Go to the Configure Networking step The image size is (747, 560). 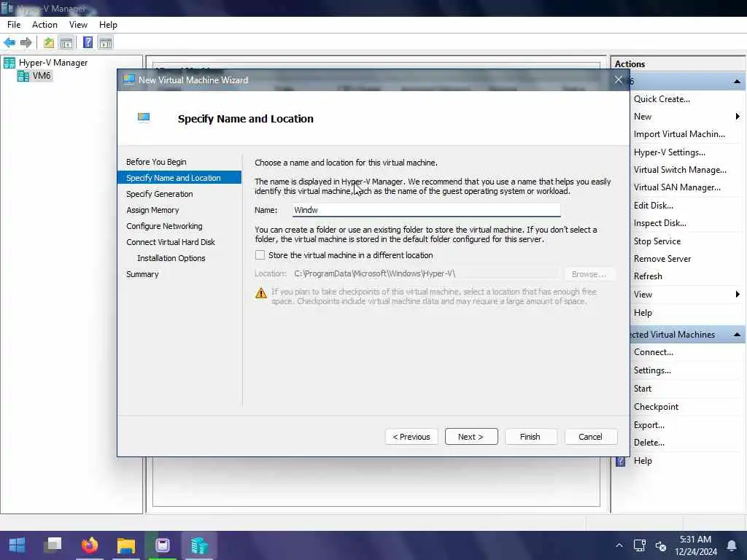coord(164,226)
